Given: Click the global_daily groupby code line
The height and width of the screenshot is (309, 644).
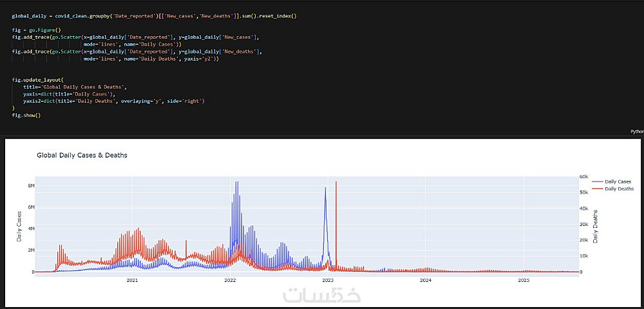Looking at the screenshot, I should coord(154,16).
